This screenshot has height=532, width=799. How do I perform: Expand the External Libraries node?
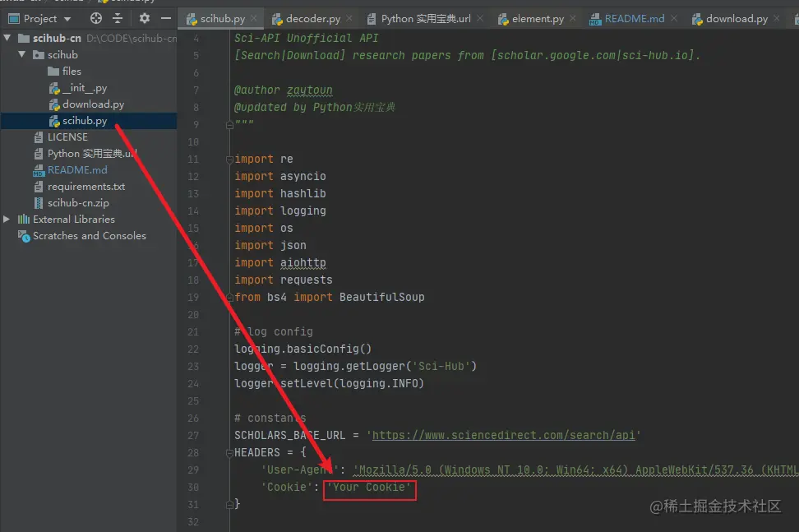(7, 219)
